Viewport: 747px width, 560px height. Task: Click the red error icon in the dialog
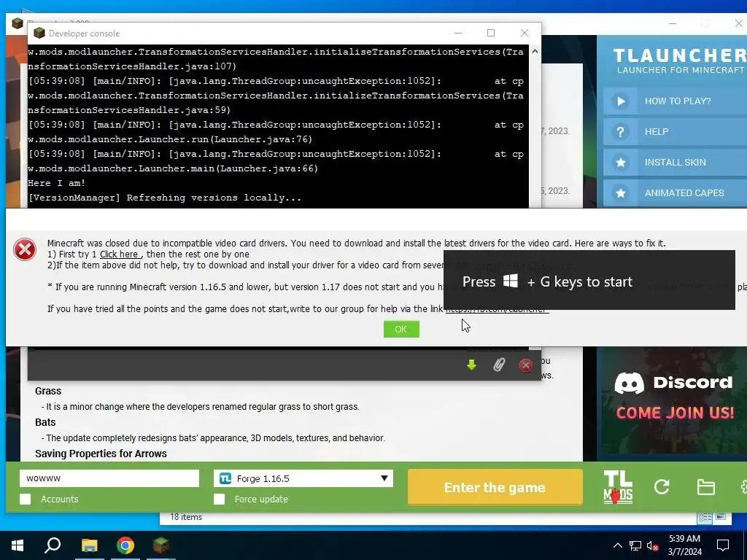pos(25,249)
